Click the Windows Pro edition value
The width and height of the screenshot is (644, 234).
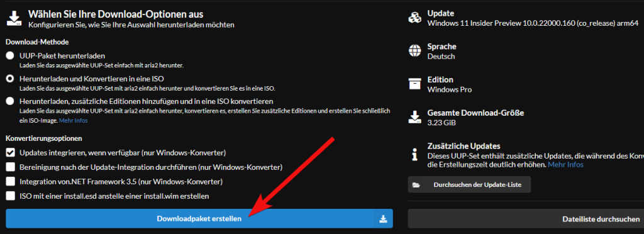coord(450,89)
